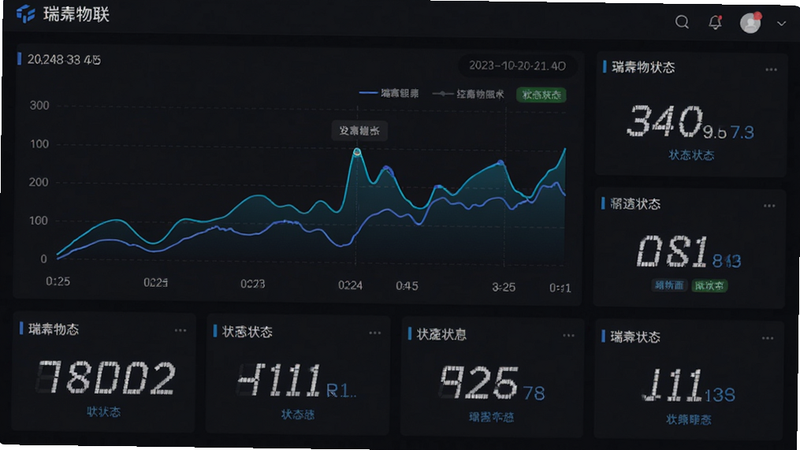Open the more menu on 瑞森状态 card
The height and width of the screenshot is (450, 800).
768,338
